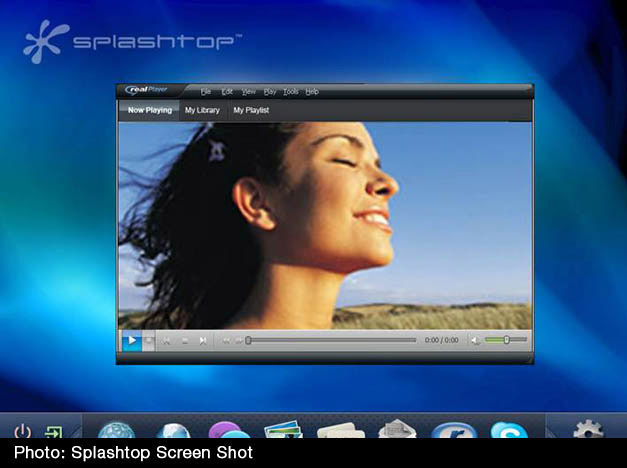The height and width of the screenshot is (468, 627).
Task: Select the Now Playing tab
Action: coord(149,110)
